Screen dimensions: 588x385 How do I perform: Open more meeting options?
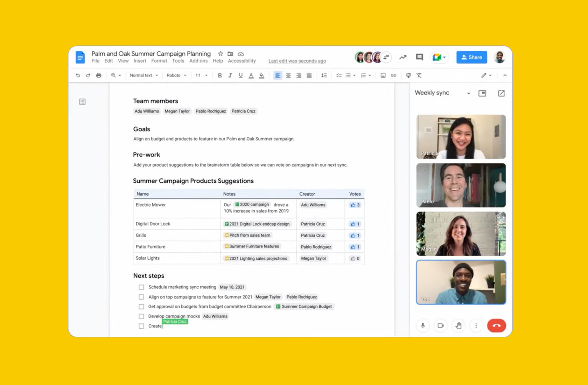(x=476, y=325)
